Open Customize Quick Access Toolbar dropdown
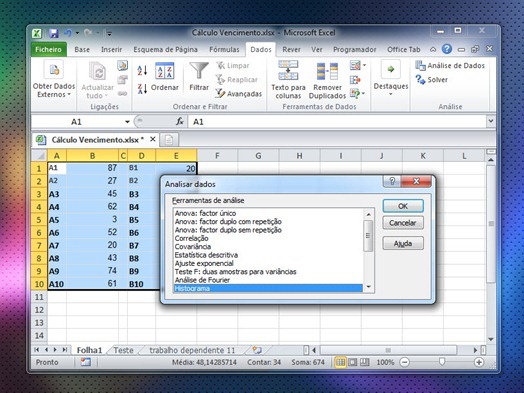 point(109,33)
